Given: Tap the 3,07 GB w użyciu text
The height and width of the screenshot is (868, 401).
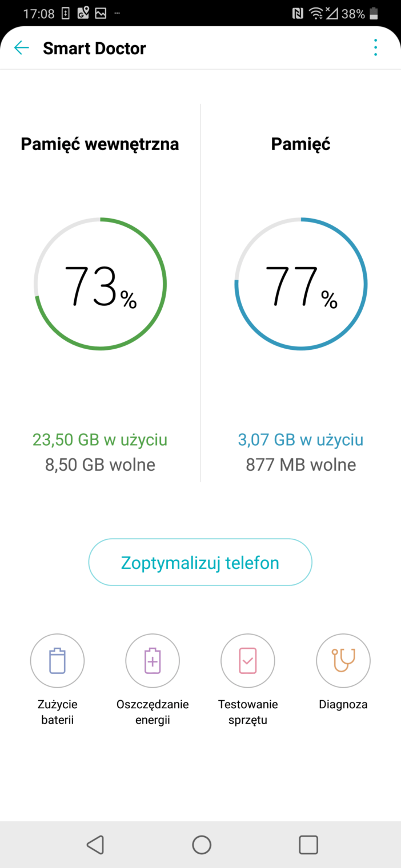Looking at the screenshot, I should (301, 440).
